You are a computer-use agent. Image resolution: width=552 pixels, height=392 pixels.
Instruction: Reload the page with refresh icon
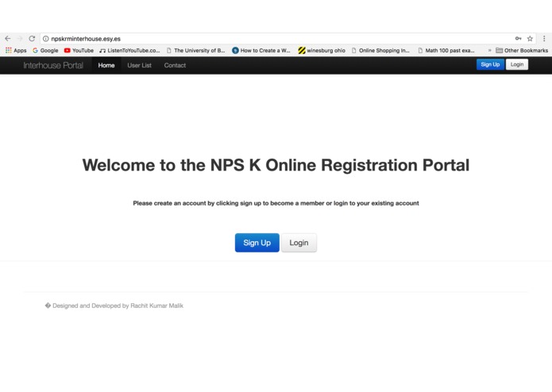(x=32, y=39)
